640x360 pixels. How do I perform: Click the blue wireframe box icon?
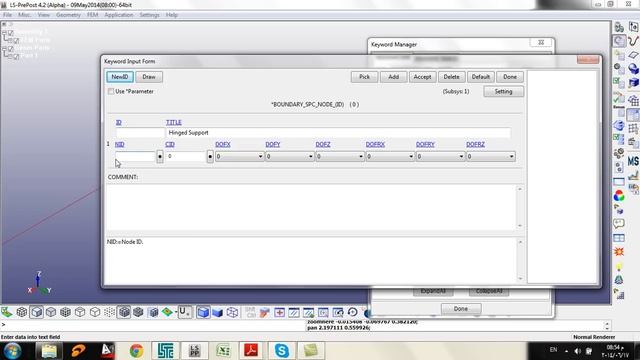pyautogui.click(x=232, y=312)
